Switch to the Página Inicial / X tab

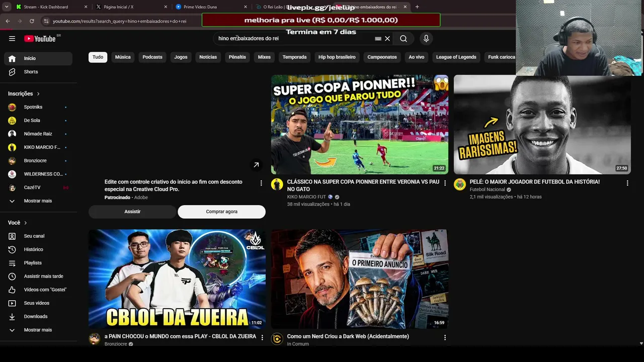tap(132, 7)
